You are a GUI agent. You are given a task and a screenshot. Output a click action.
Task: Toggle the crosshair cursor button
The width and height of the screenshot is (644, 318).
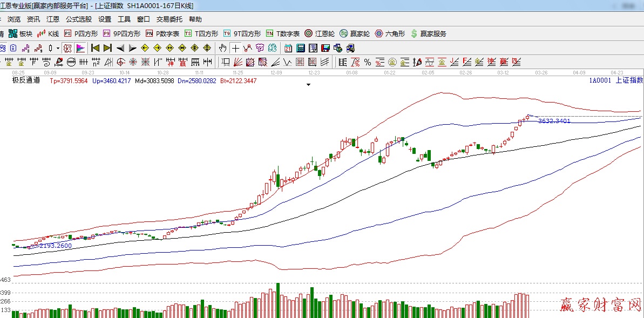click(x=236, y=48)
